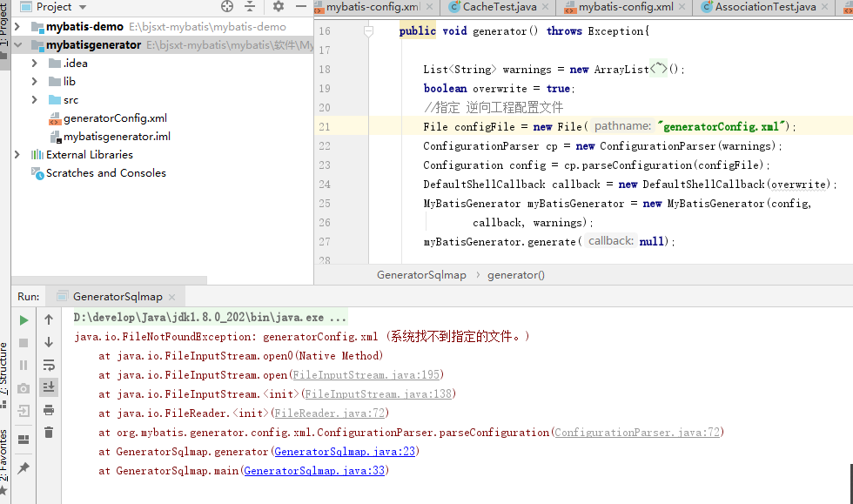Close the GeneratorSqlmap run tab
Screen dimensions: 853x504
172,297
